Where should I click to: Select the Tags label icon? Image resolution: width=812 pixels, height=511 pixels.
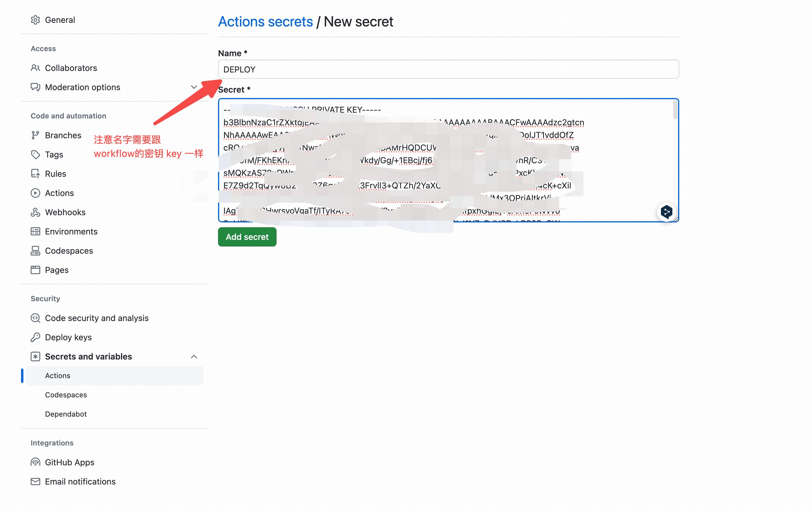point(35,155)
